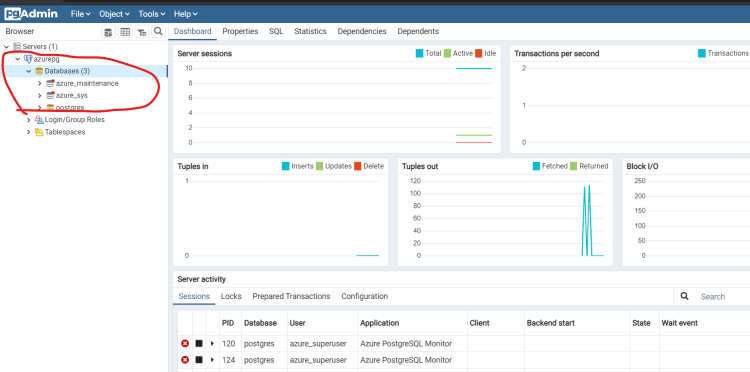
Task: Click the Tablespaces folder icon
Action: click(x=39, y=132)
